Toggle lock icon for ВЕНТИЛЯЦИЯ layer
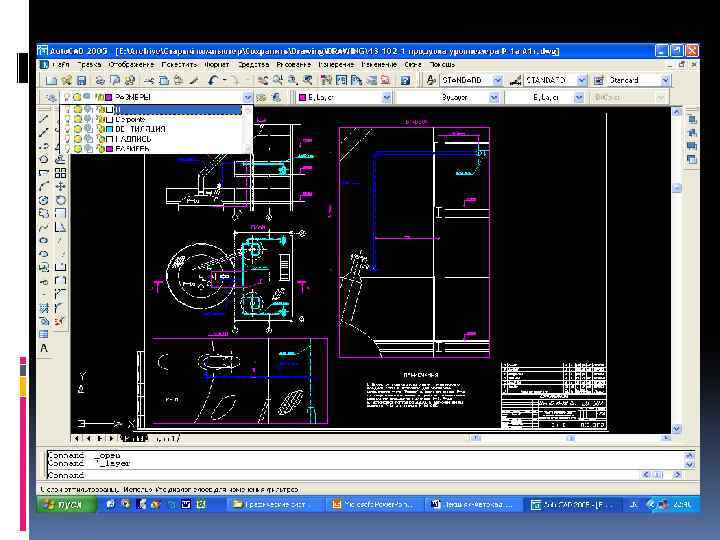The height and width of the screenshot is (540, 720). coord(100,129)
